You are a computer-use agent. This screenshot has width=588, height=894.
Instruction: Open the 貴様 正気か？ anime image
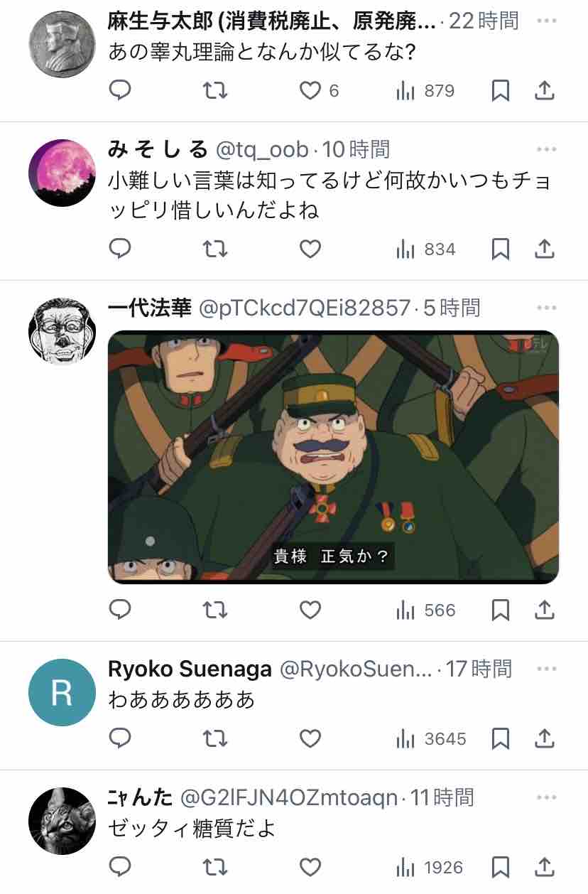click(x=333, y=457)
